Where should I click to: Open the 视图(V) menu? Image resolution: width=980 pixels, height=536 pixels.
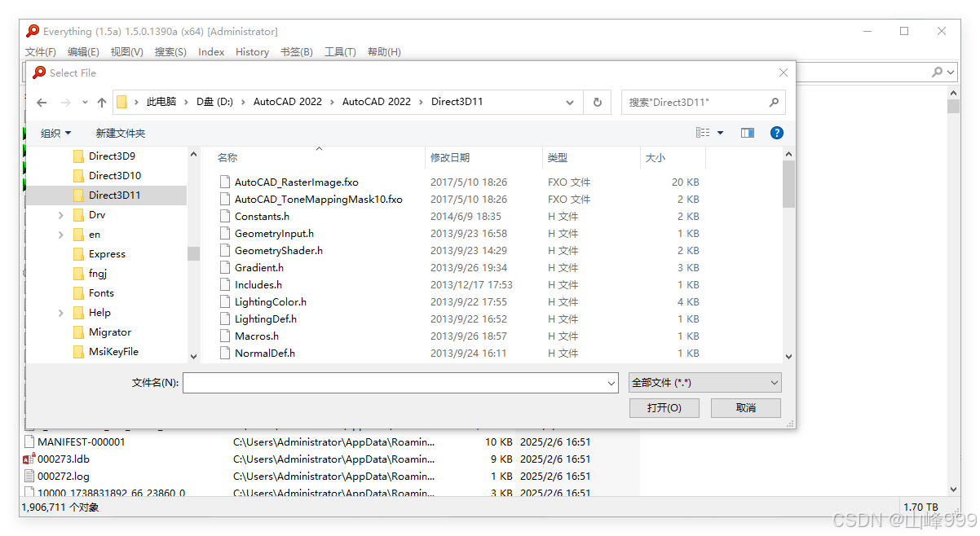(x=126, y=52)
